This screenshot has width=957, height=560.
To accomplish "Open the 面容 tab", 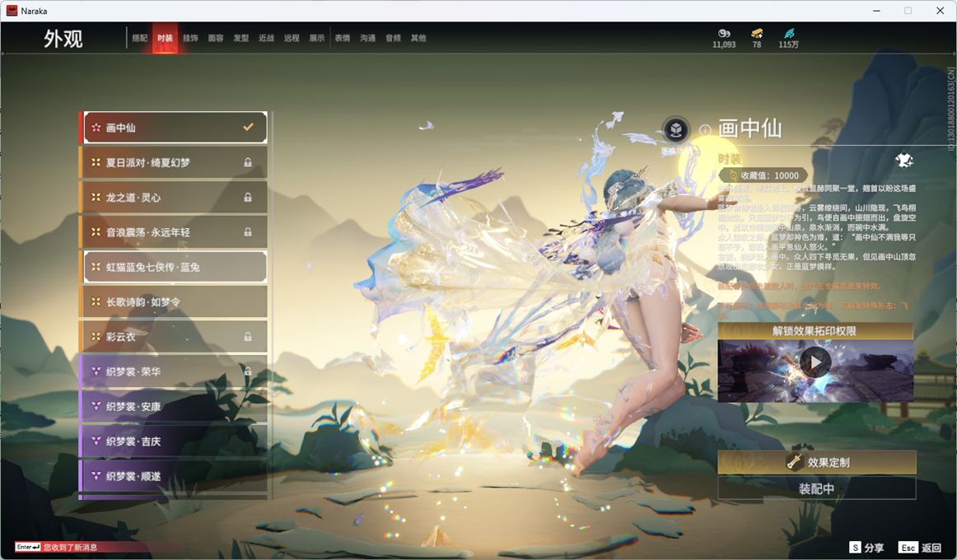I will 216,38.
